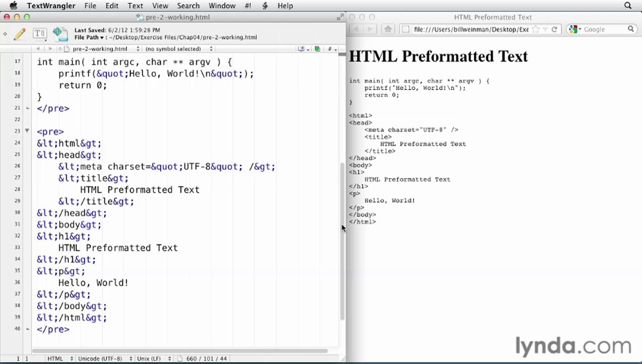The height and width of the screenshot is (364, 642).
Task: Click the 'return 0;' code on line 19
Action: click(x=83, y=85)
